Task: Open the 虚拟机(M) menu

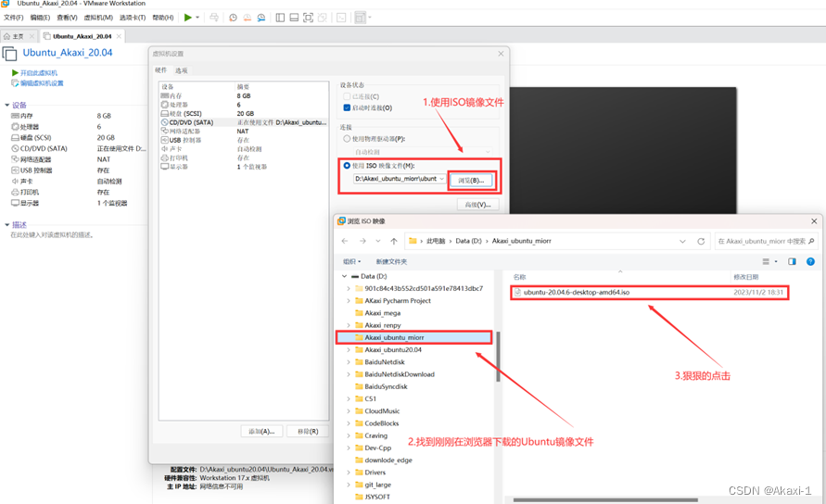Action: click(x=98, y=18)
